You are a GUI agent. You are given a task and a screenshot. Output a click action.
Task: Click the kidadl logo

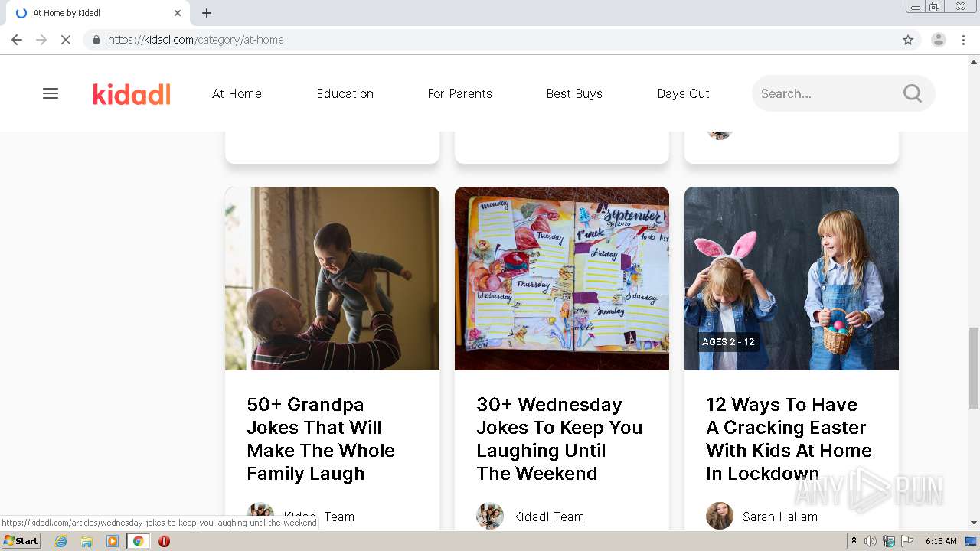[132, 93]
